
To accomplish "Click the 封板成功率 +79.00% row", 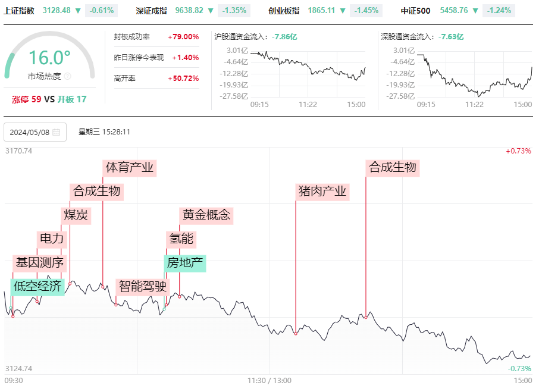I will (x=156, y=37).
